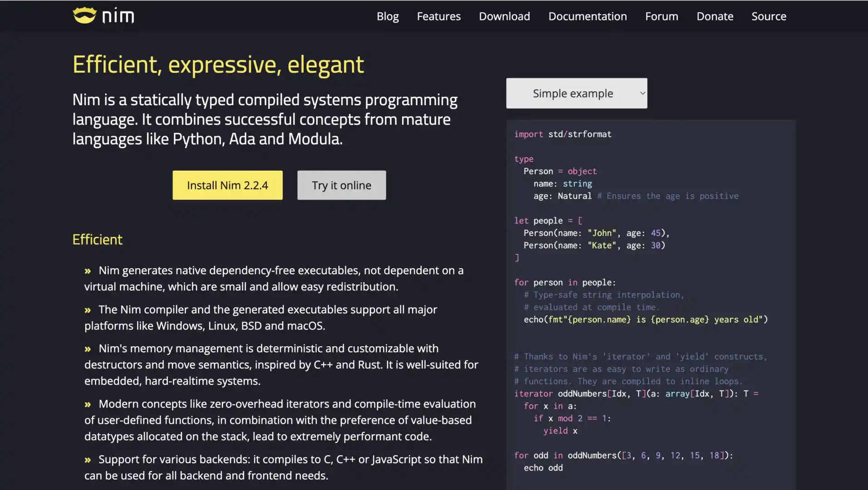Viewport: 868px width, 490px height.
Task: Click the echo(fmt ...) code line
Action: click(x=646, y=319)
